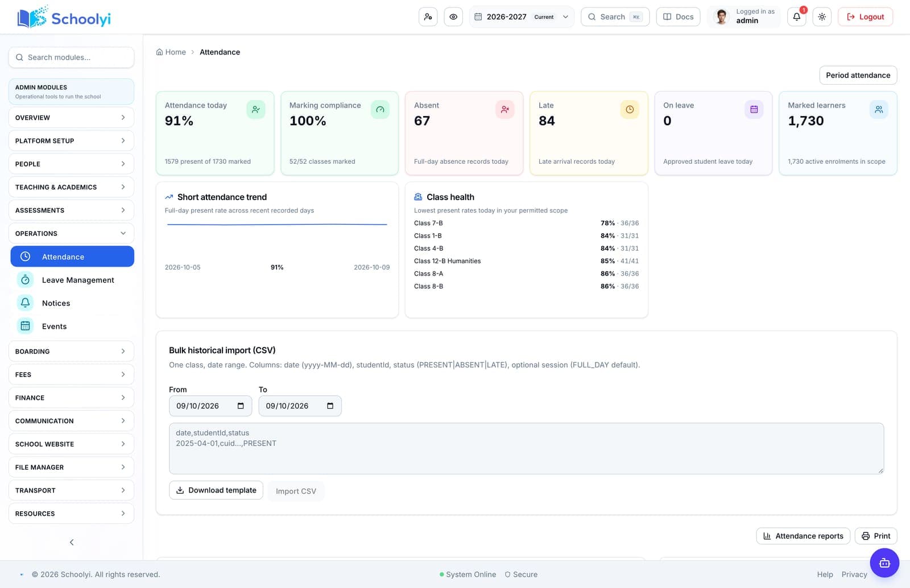Open the 2026-2027 academic year dropdown
This screenshot has height=588, width=910.
[522, 16]
